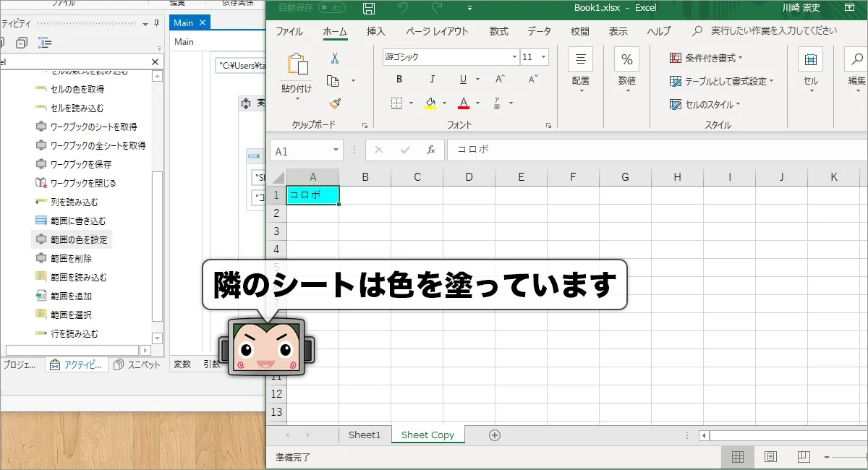This screenshot has width=868, height=470.
Task: Select ワークブックを閉じる activity in UiPath
Action: click(x=76, y=183)
